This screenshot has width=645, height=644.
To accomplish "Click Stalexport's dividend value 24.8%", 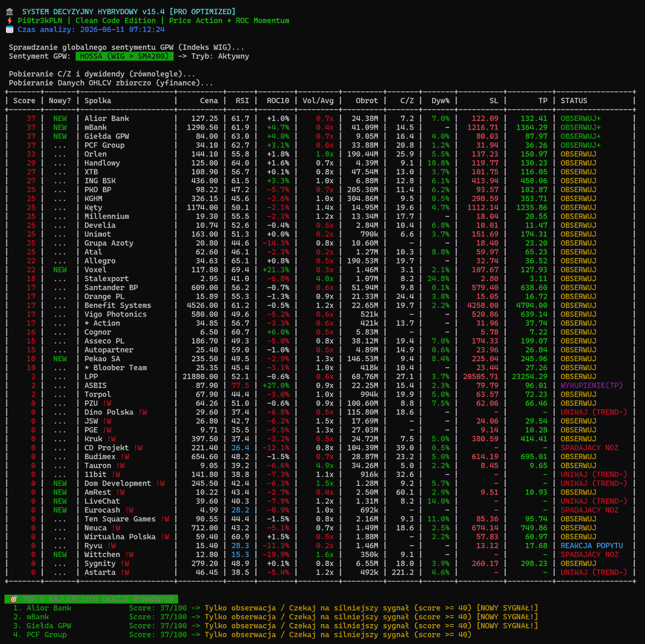I will [439, 278].
